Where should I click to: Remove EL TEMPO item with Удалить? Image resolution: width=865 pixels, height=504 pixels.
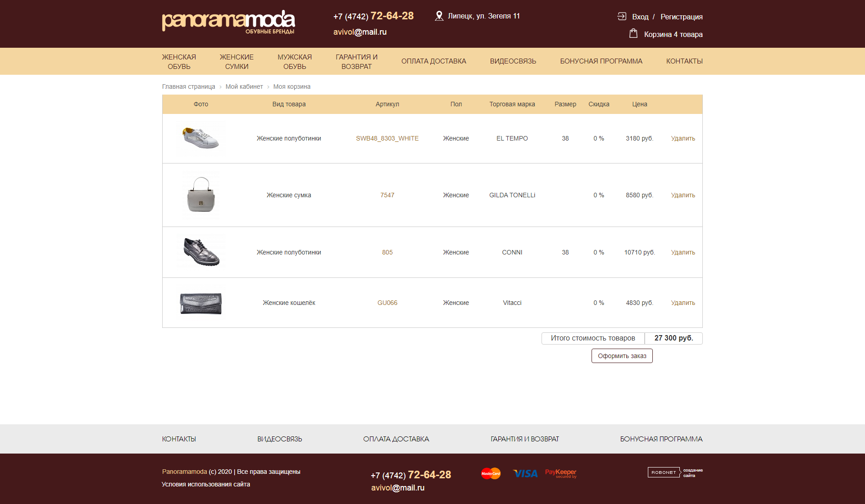coord(683,138)
